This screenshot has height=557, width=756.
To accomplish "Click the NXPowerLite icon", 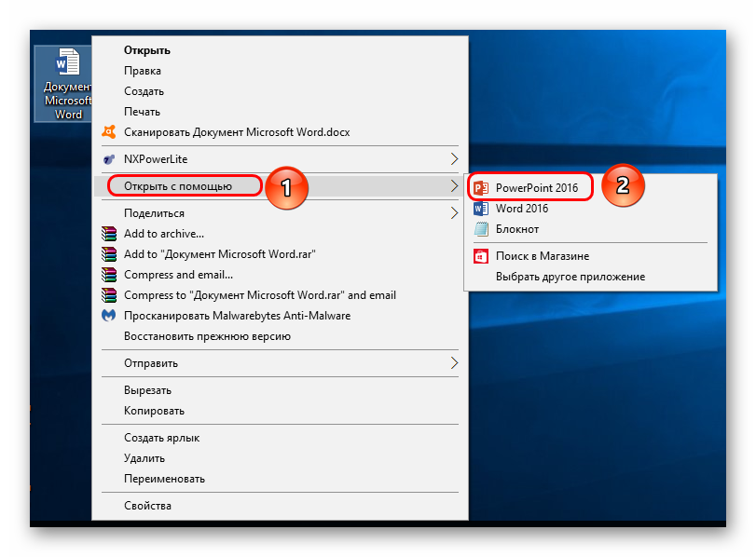I will (x=109, y=159).
